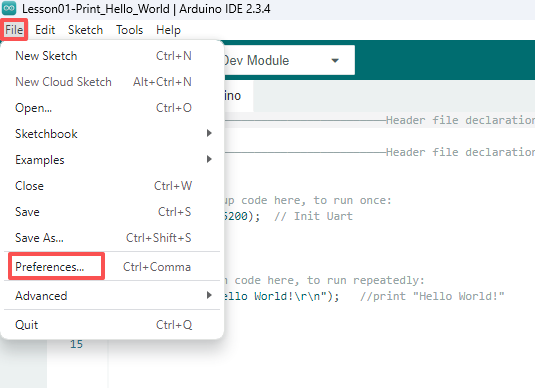Open Preferences... from the File menu
535x388 pixels.
pyautogui.click(x=112, y=267)
